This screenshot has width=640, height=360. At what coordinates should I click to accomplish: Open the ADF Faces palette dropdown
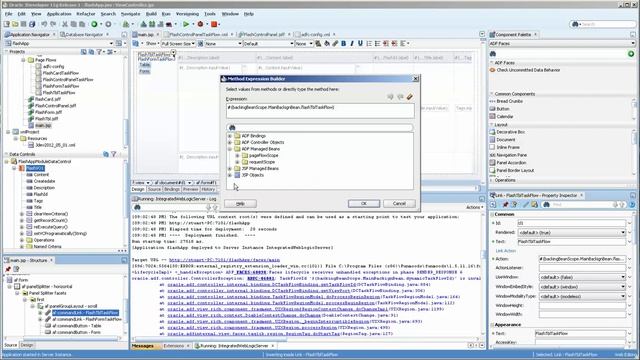click(562, 43)
